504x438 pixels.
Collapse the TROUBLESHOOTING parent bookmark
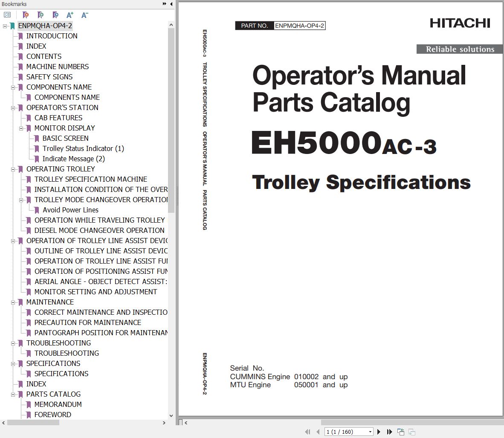[x=13, y=343]
